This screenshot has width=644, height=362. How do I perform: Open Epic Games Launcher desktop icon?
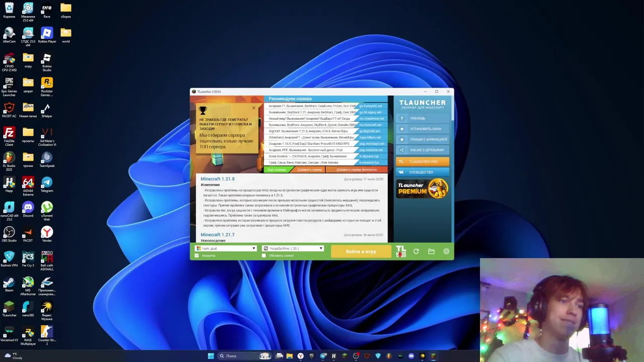[9, 87]
